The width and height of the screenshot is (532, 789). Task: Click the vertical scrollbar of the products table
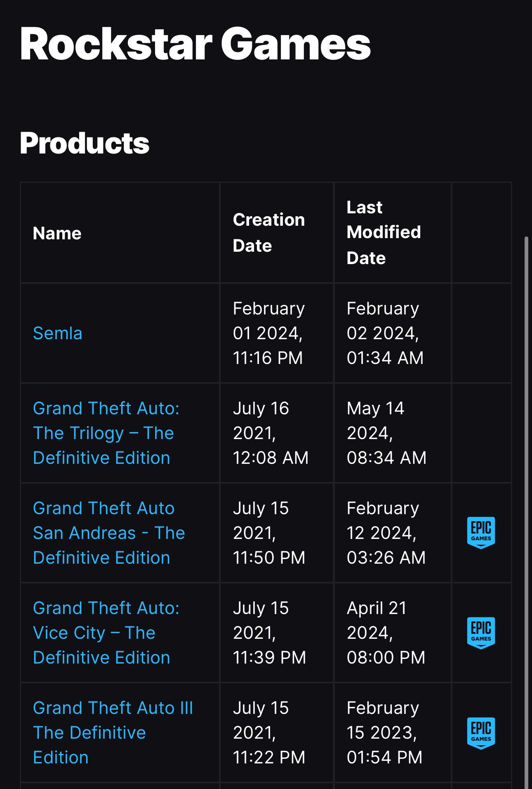tap(526, 512)
